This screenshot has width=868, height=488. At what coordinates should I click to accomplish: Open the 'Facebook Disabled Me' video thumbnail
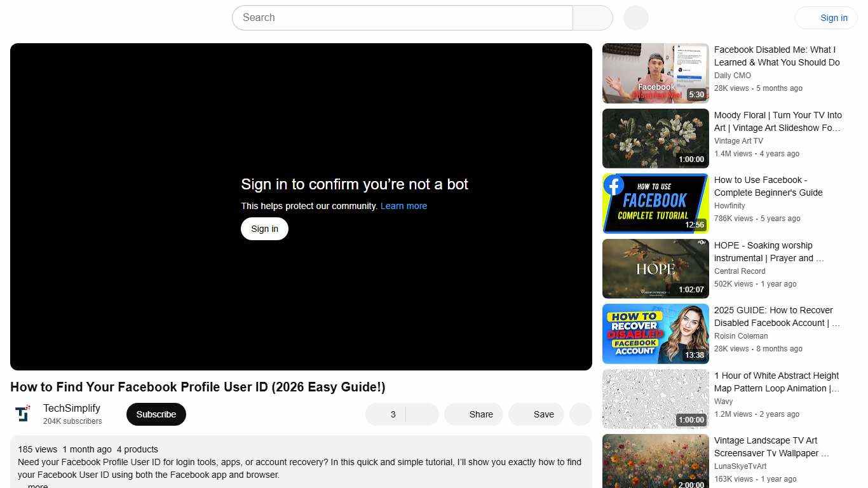(655, 72)
